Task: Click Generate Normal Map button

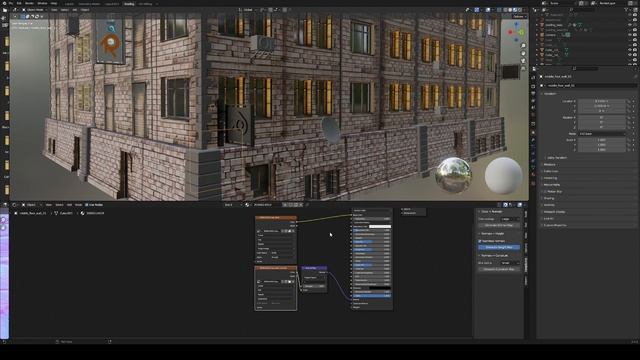Action: (499, 225)
